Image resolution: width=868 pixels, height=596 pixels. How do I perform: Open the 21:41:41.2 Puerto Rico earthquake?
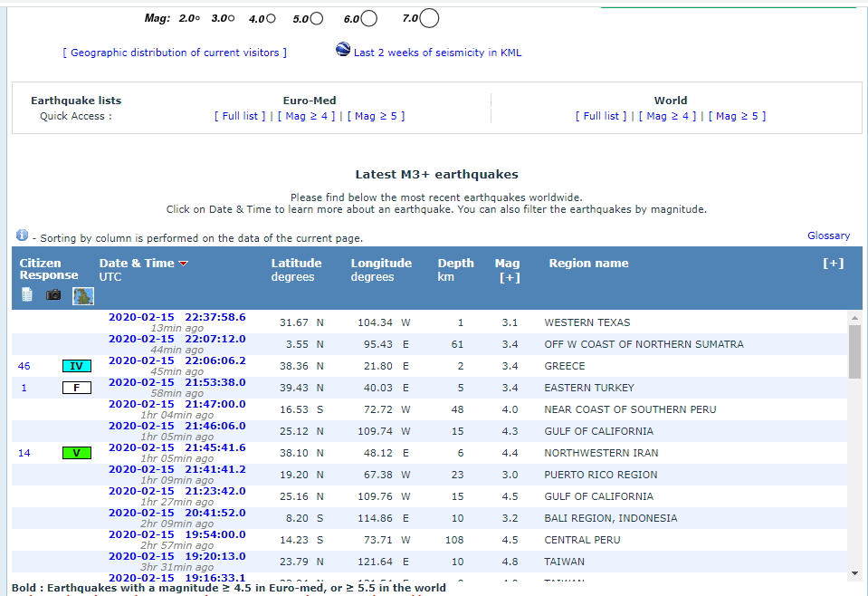177,469
